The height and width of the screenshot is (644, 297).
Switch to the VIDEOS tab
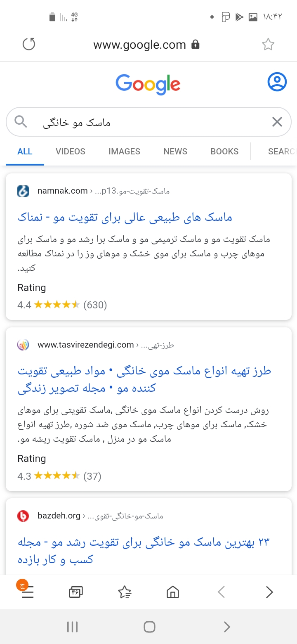pyautogui.click(x=71, y=152)
